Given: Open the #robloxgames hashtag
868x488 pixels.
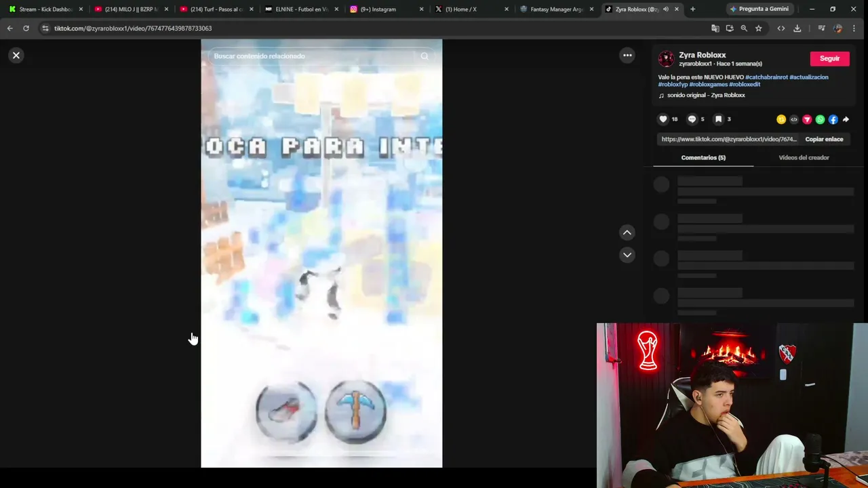Looking at the screenshot, I should [709, 84].
